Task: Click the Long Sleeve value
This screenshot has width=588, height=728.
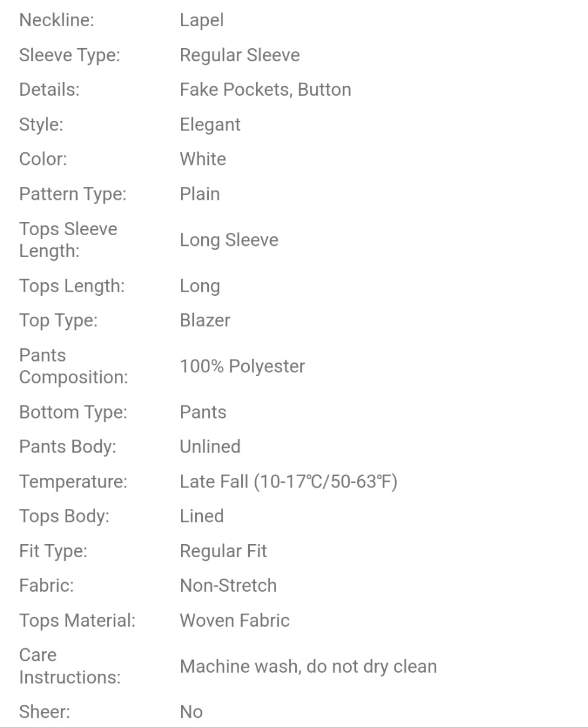Action: (229, 240)
